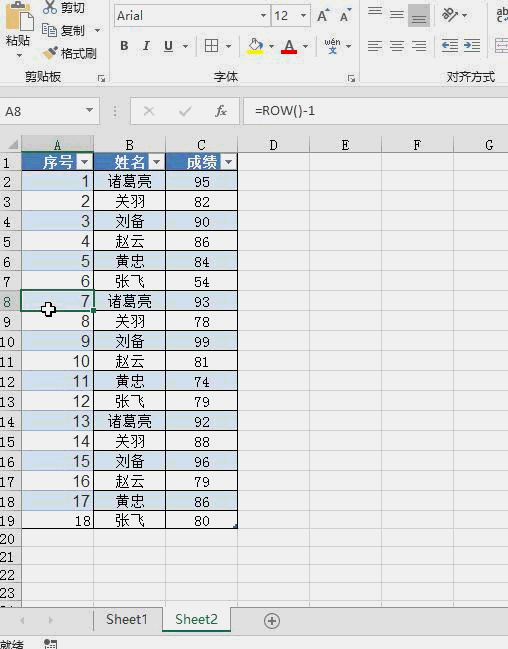Click the 剪切 Cut label
Viewport: 508px width, 649px height.
pos(73,7)
